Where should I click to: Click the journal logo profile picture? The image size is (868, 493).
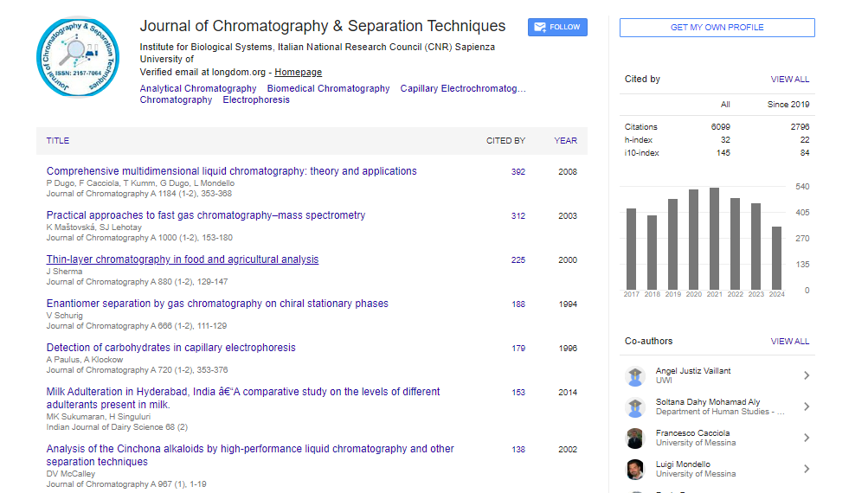[79, 59]
